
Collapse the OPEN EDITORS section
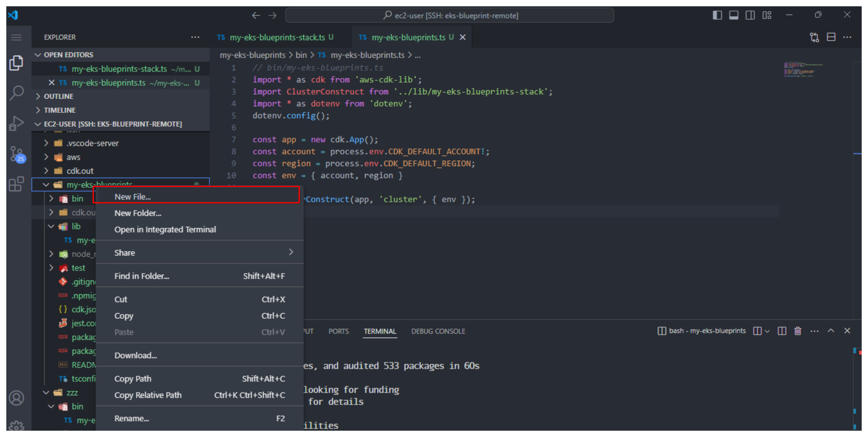pos(121,55)
